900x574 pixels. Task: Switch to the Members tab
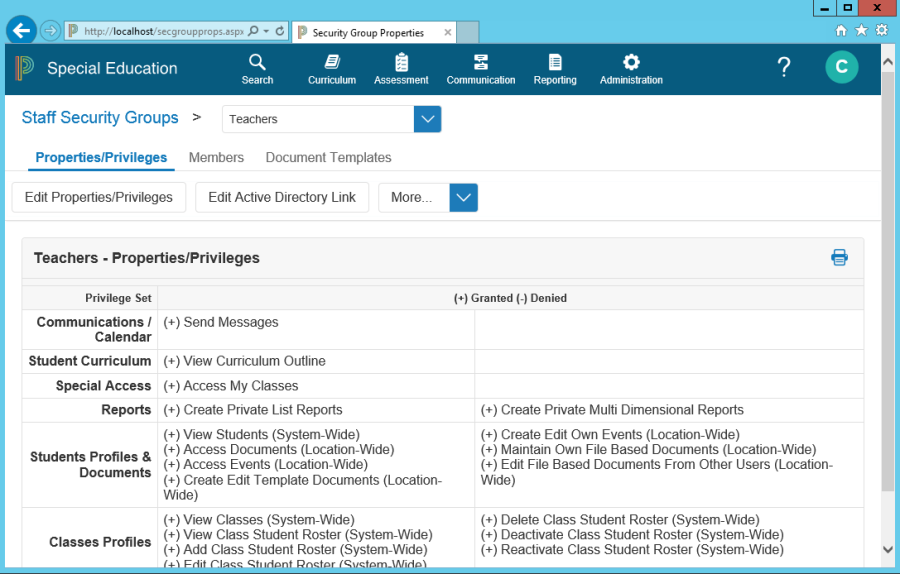tap(216, 158)
